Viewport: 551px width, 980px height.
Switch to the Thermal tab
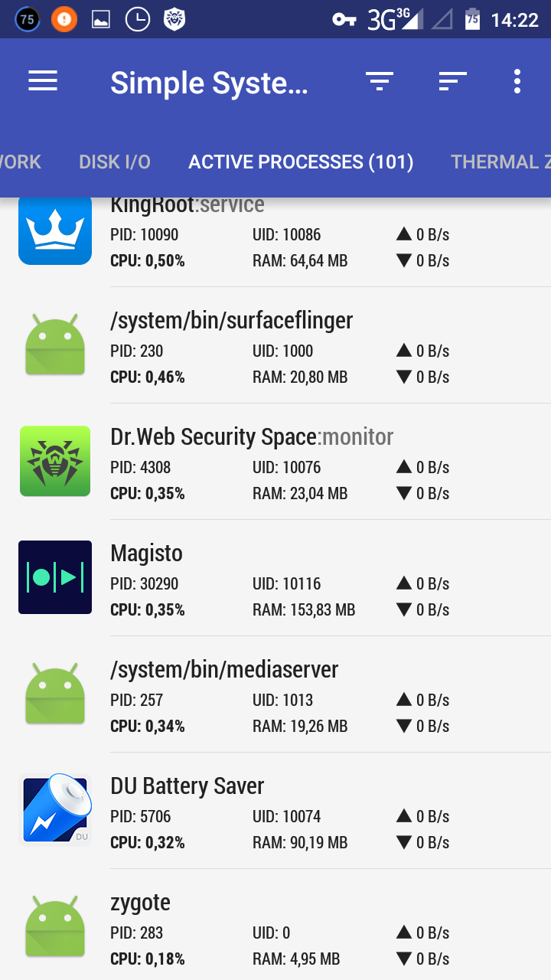tap(499, 162)
